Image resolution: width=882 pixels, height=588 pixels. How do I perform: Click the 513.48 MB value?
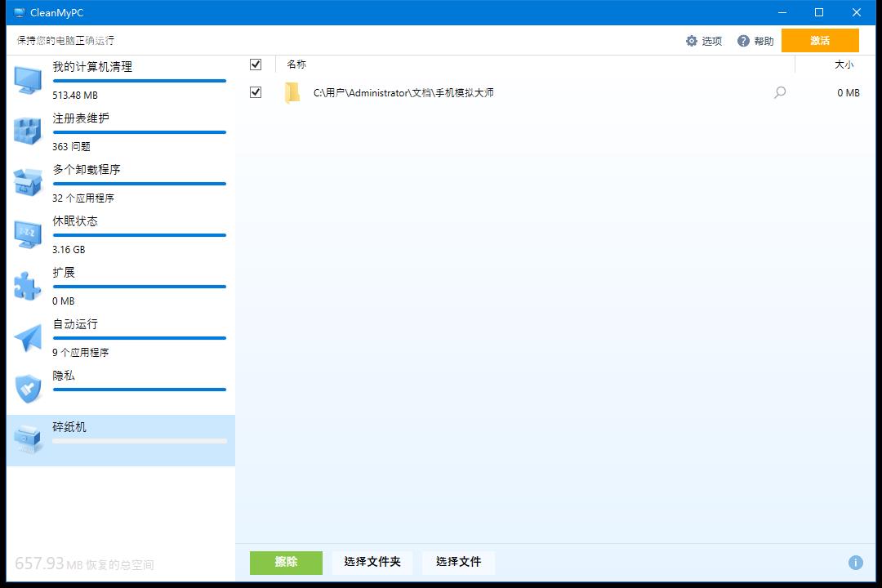[75, 95]
